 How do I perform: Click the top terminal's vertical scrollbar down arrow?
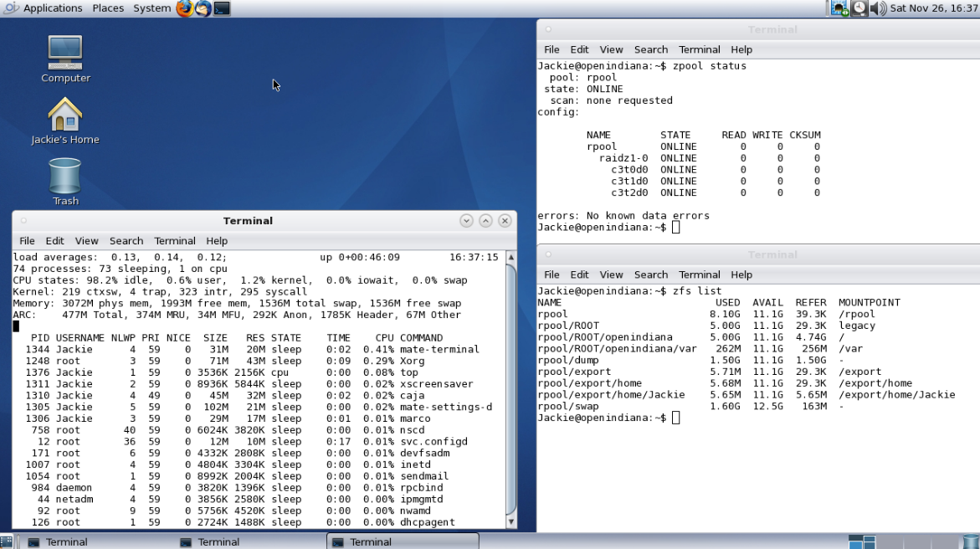[x=511, y=521]
